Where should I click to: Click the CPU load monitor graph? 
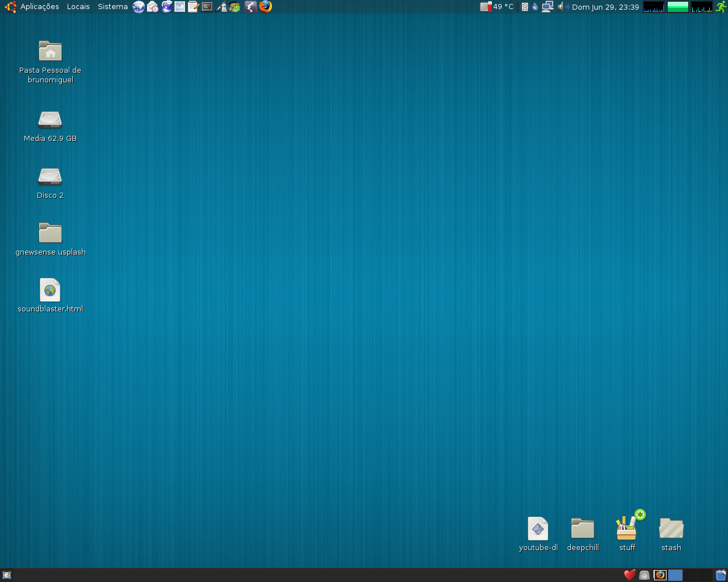(x=653, y=7)
